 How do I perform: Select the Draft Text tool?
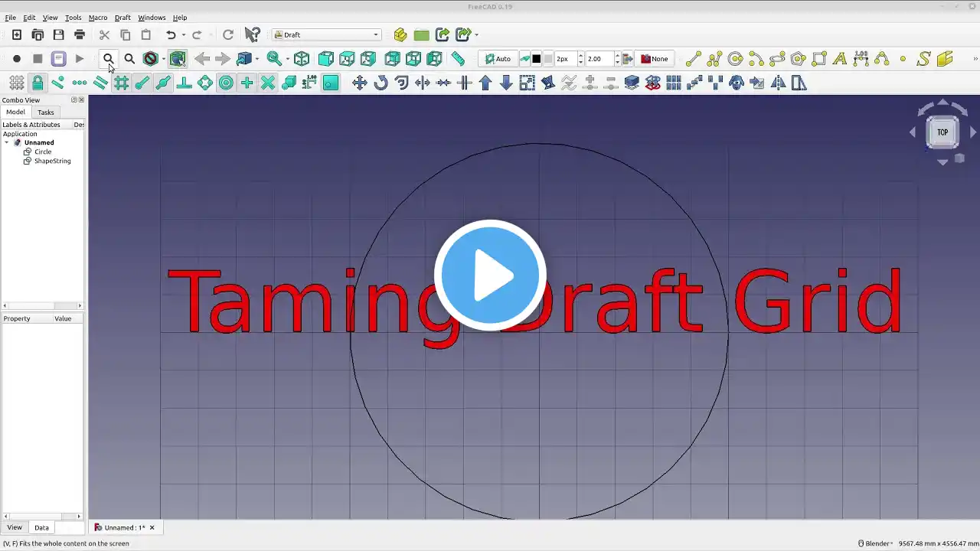pyautogui.click(x=840, y=58)
